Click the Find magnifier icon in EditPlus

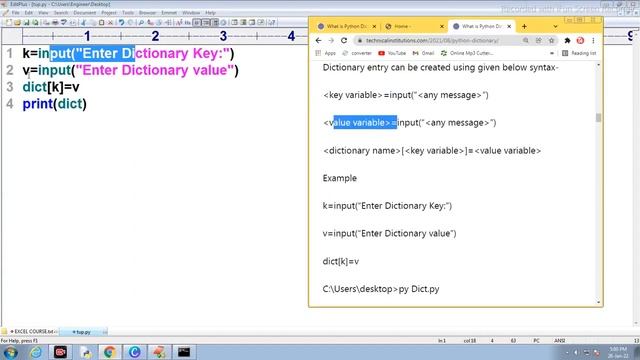141,22
